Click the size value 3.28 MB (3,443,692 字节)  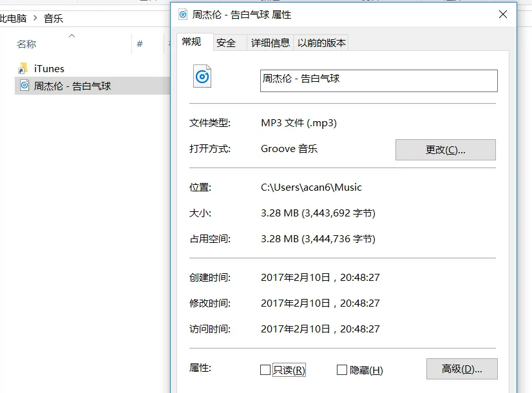318,213
